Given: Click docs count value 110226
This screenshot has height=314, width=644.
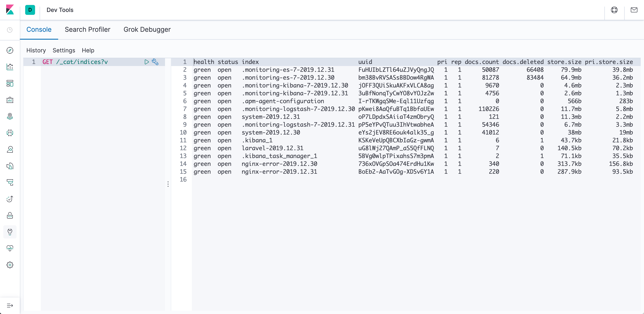Looking at the screenshot, I should point(489,109).
